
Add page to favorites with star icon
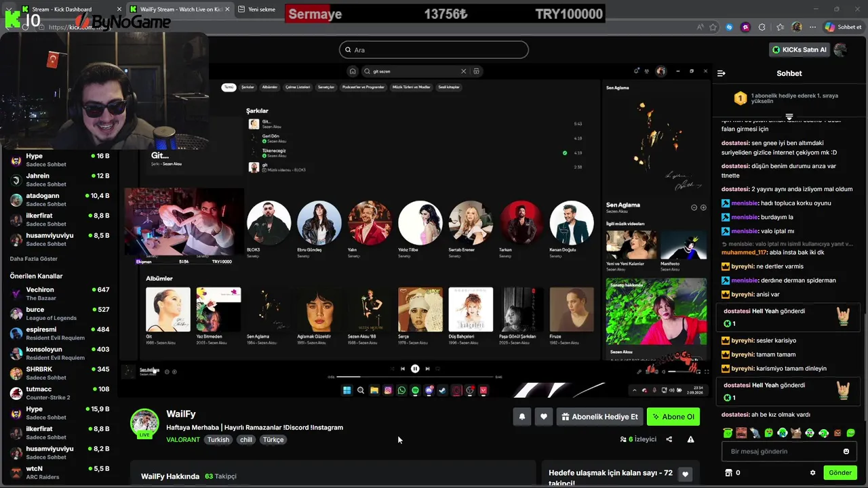tap(713, 27)
